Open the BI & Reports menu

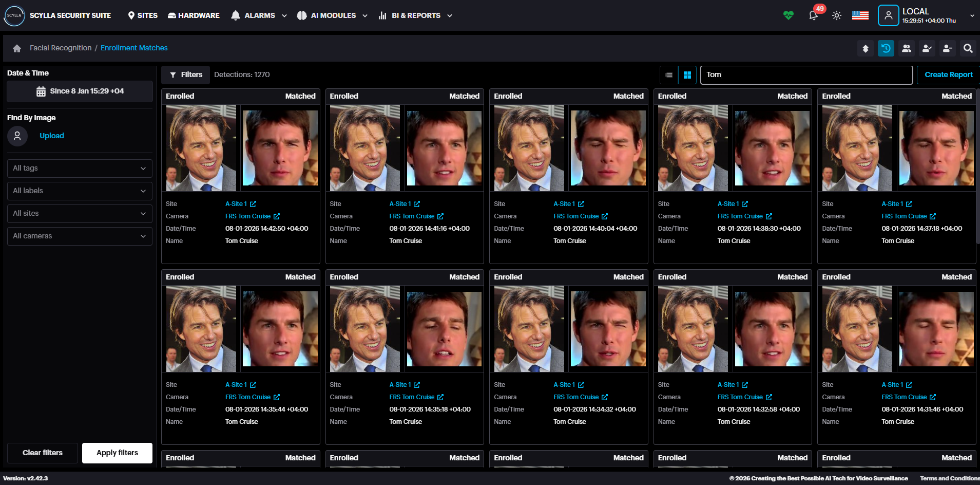point(415,15)
